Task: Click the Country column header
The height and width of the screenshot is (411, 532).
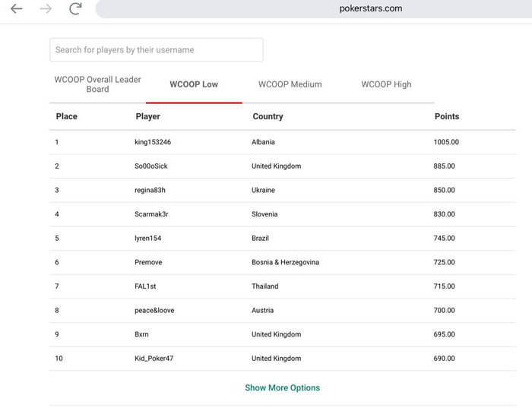Action: pyautogui.click(x=268, y=116)
